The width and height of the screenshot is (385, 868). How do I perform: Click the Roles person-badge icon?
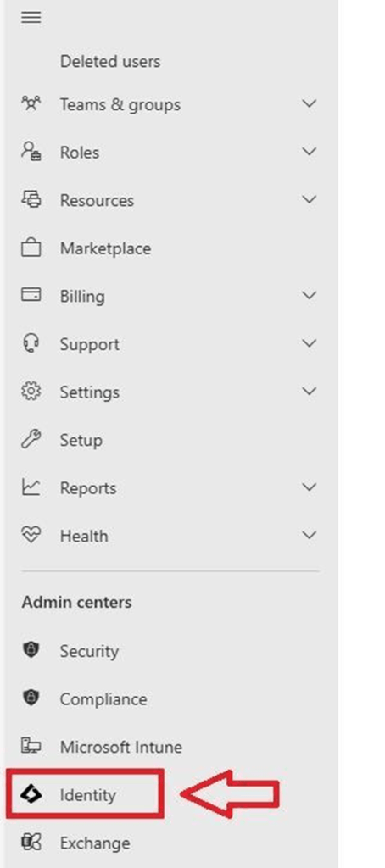tap(31, 151)
